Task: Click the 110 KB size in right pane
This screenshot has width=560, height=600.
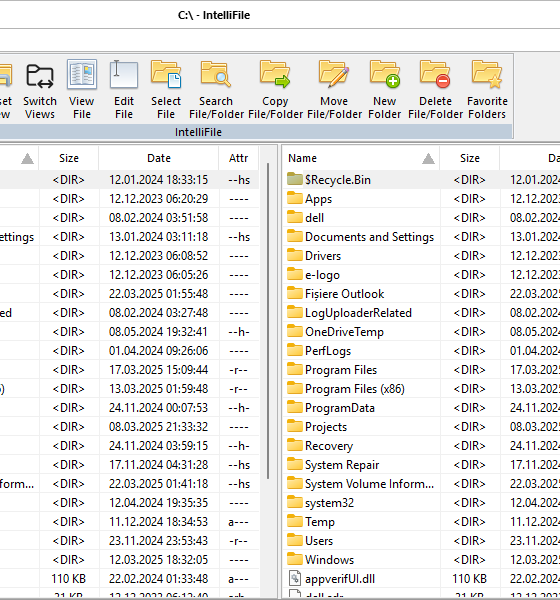Action: (x=469, y=579)
